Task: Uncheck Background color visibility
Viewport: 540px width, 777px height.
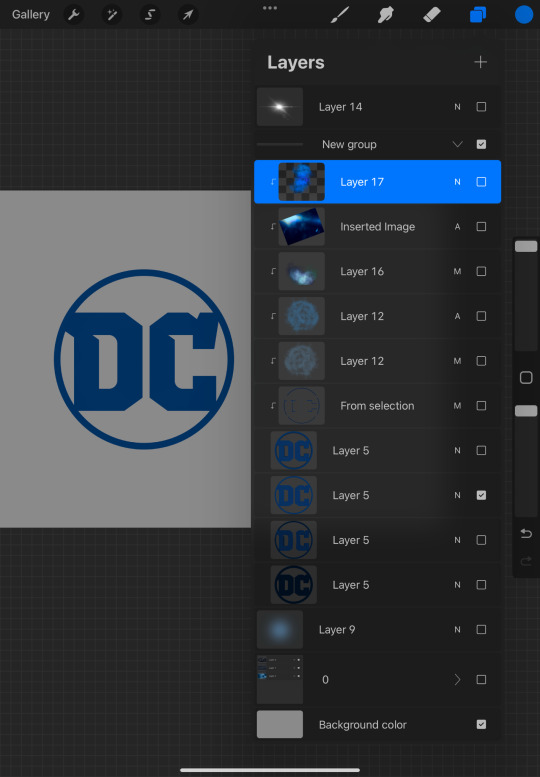Action: [x=481, y=724]
